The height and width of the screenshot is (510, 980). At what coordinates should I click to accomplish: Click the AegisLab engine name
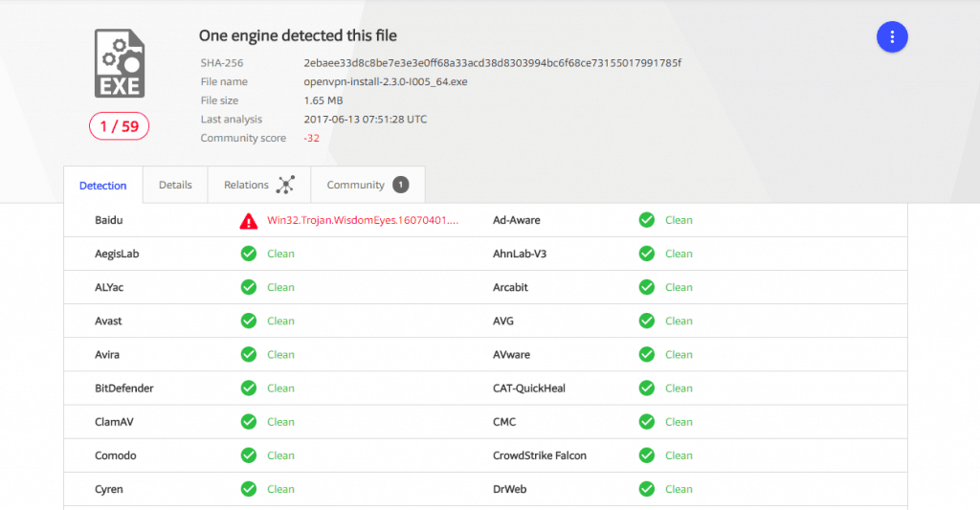pos(117,254)
